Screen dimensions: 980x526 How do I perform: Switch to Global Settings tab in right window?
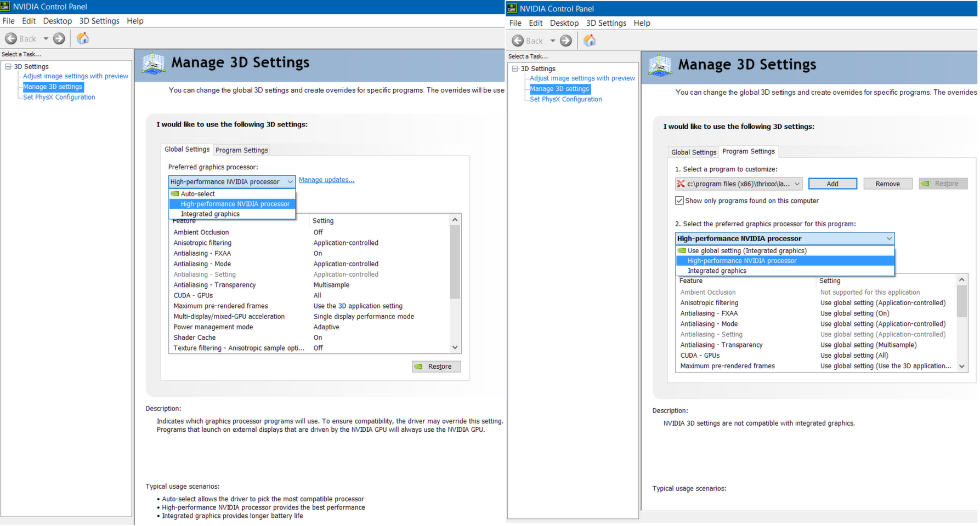[x=694, y=152]
